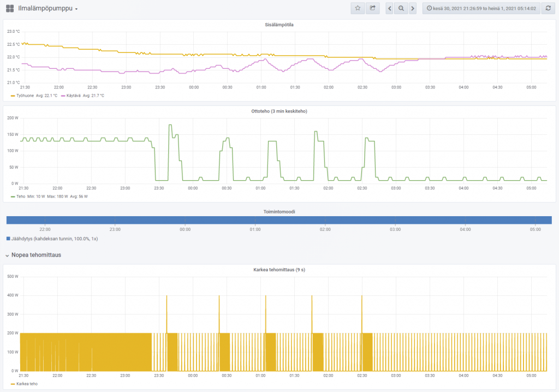This screenshot has height=392, width=559.
Task: Star this dashboard as favorite
Action: pyautogui.click(x=358, y=8)
